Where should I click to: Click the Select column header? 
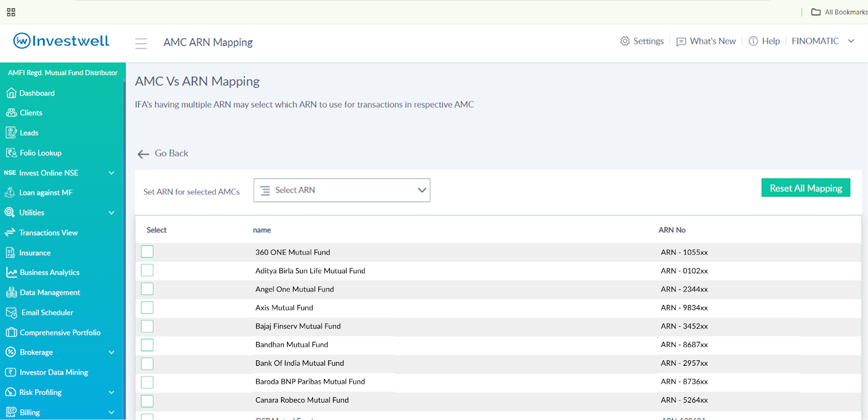click(x=156, y=230)
